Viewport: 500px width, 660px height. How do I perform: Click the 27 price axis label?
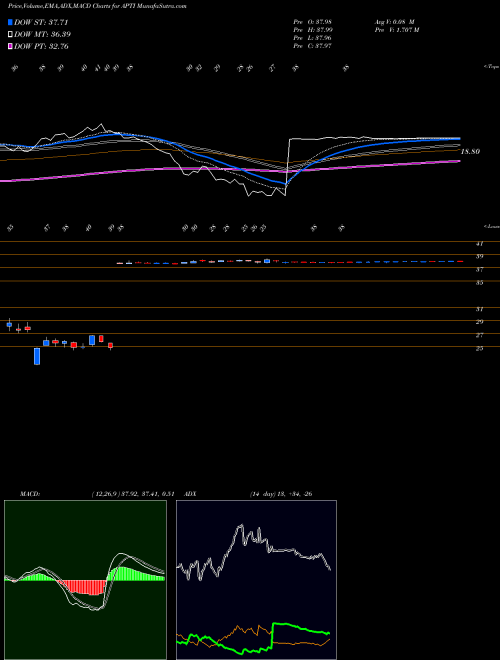point(479,335)
